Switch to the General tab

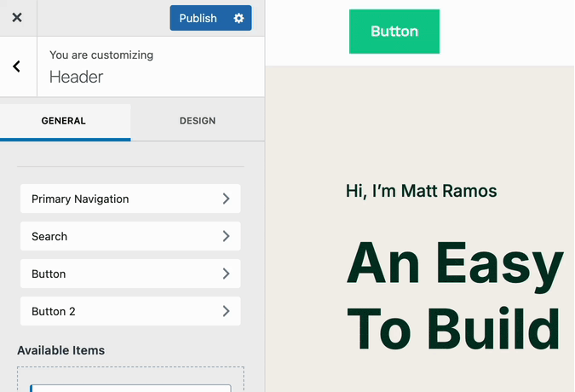[64, 121]
